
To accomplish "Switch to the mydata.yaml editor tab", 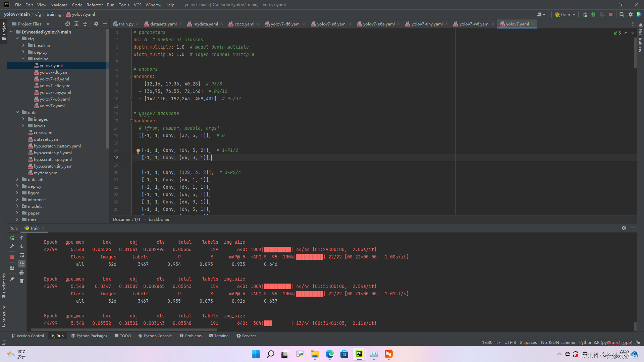I will 205,24.
